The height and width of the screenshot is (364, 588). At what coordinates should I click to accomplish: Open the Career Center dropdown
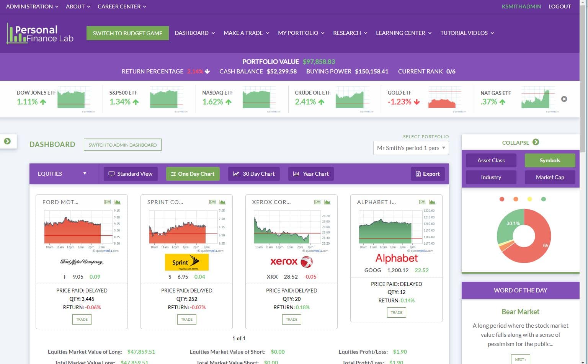[x=122, y=7]
